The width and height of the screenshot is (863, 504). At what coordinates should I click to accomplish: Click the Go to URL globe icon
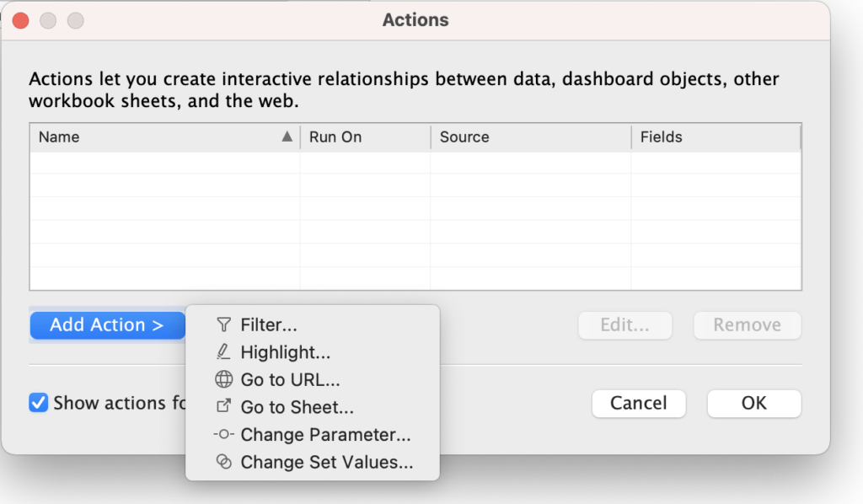223,380
